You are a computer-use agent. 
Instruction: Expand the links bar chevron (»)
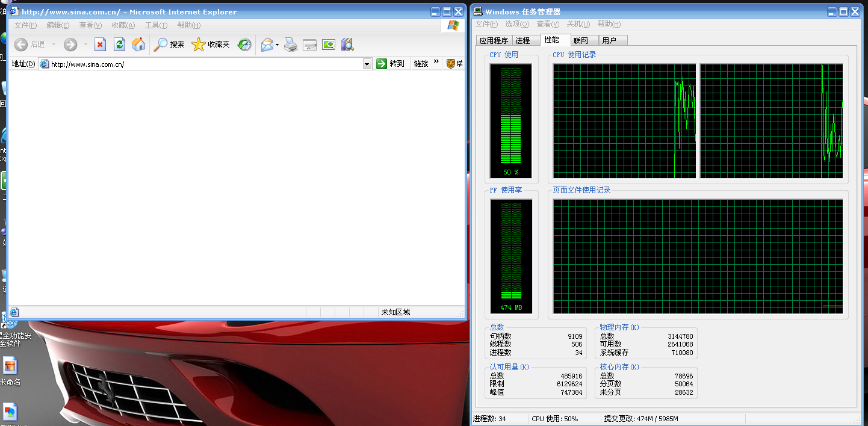(436, 63)
